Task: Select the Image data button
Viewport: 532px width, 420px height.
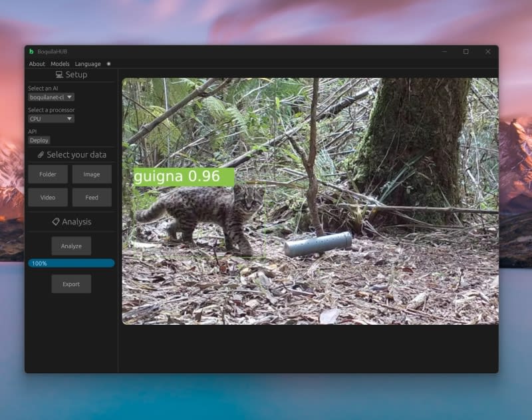Action: pos(92,174)
